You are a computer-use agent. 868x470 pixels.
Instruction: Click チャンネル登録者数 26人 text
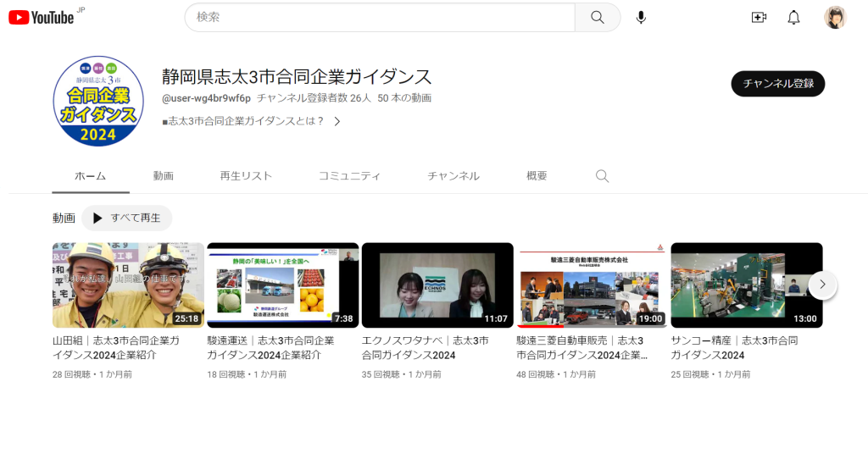[314, 98]
